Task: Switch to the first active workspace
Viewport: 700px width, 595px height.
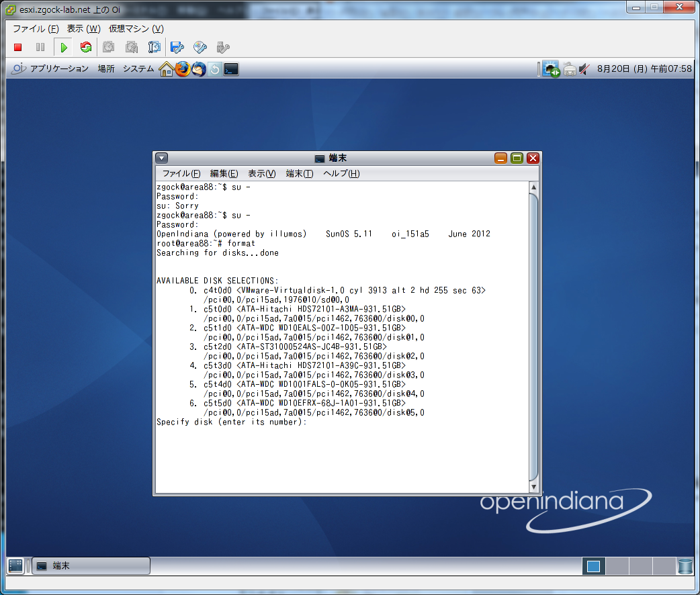Action: 594,566
